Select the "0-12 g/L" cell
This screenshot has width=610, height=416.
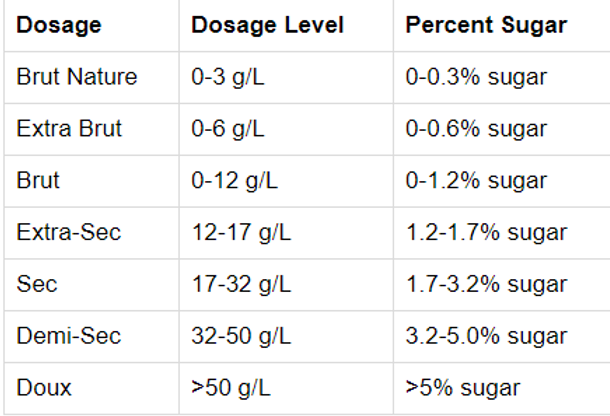click(x=233, y=181)
